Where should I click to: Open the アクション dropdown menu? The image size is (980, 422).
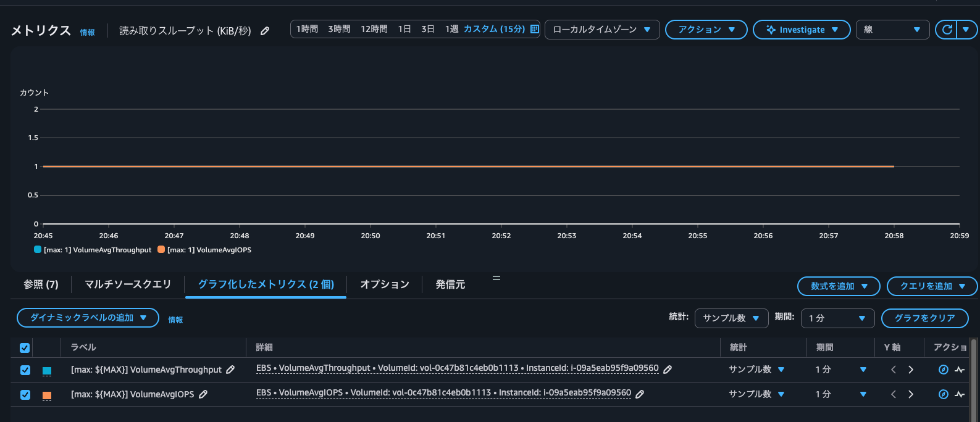pos(706,30)
